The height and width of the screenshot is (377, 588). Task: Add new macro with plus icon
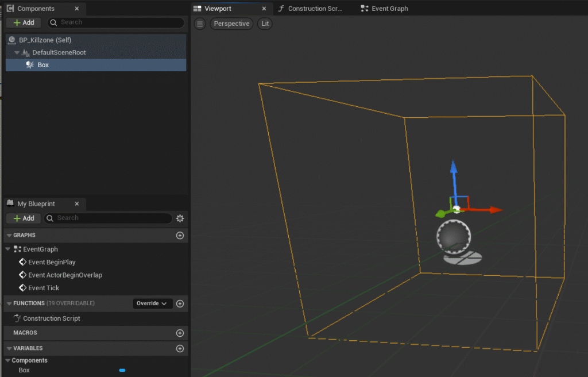pyautogui.click(x=180, y=333)
